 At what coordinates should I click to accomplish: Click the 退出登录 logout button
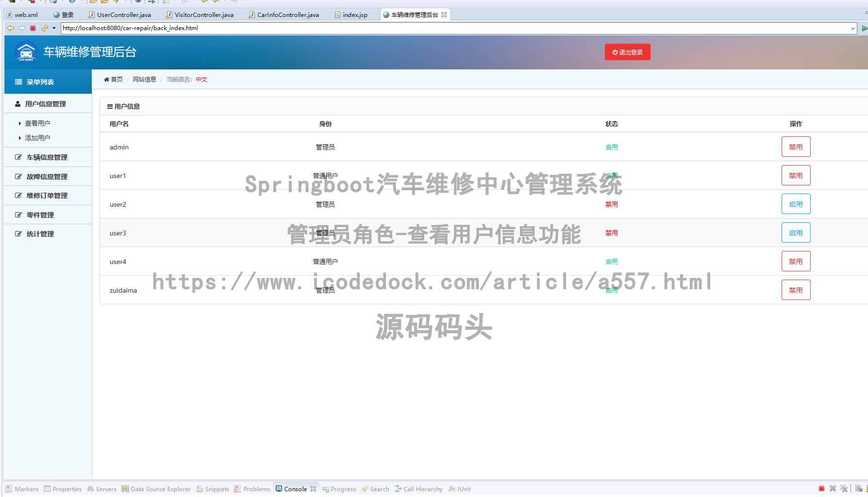(x=627, y=52)
